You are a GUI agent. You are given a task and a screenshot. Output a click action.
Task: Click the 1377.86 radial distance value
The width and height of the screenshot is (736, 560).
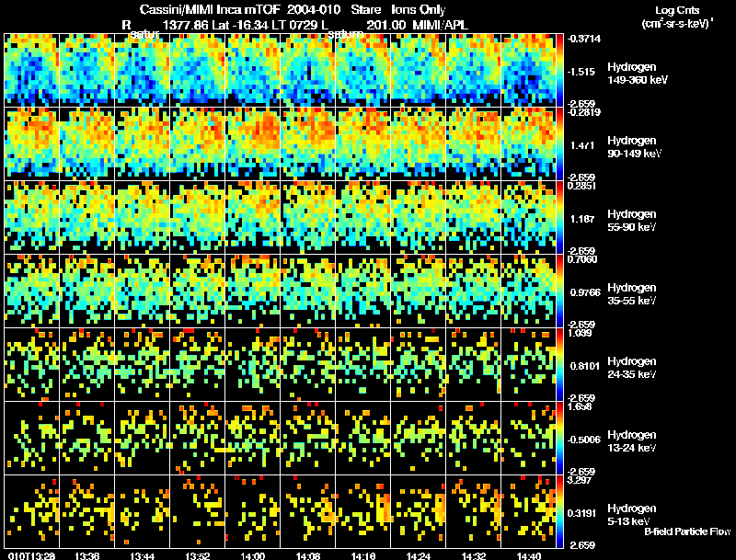tap(186, 25)
